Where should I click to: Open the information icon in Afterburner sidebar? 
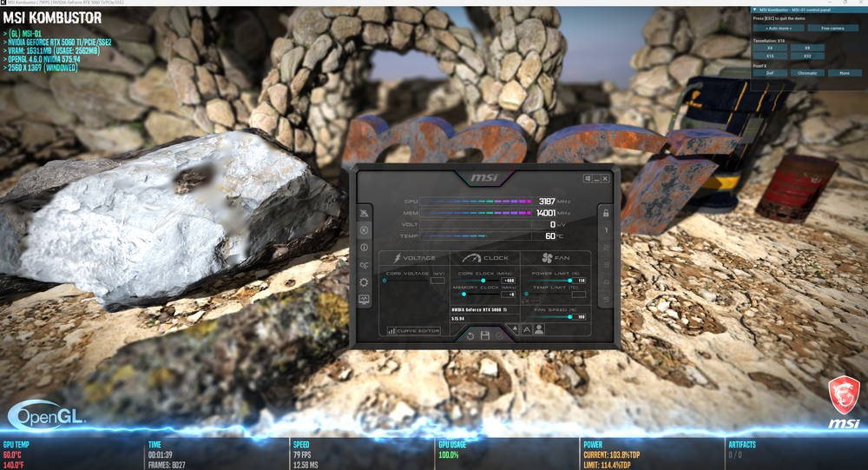pos(364,248)
